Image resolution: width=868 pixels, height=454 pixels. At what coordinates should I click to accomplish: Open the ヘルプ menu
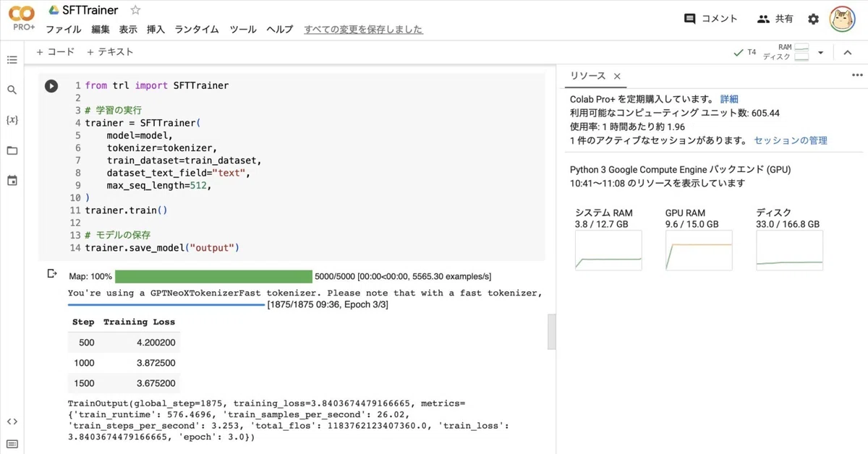point(280,30)
